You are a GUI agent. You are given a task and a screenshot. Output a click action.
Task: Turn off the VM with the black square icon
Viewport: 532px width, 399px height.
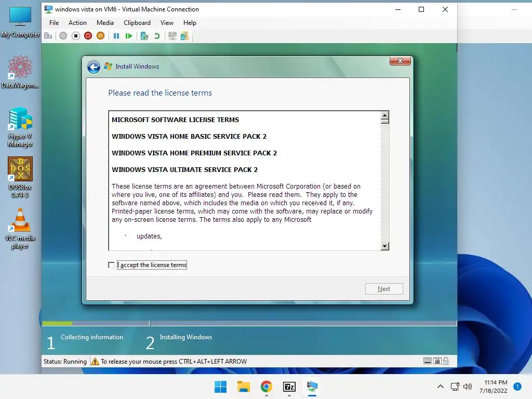click(x=76, y=36)
